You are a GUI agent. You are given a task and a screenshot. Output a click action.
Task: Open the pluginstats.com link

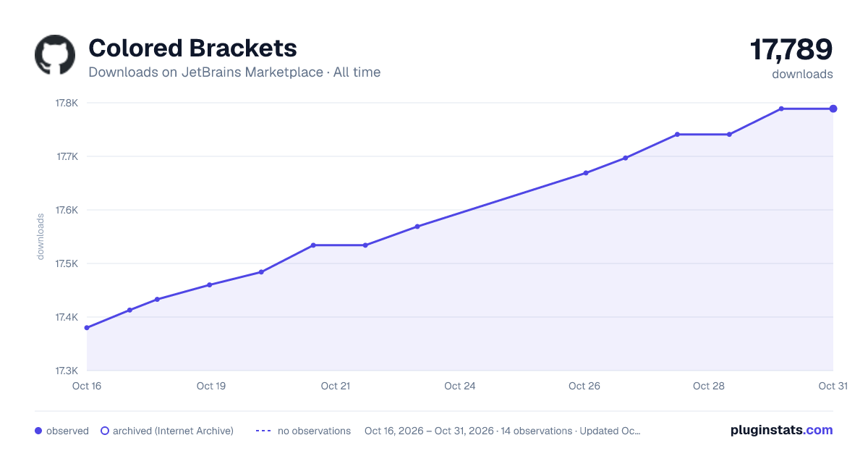781,430
